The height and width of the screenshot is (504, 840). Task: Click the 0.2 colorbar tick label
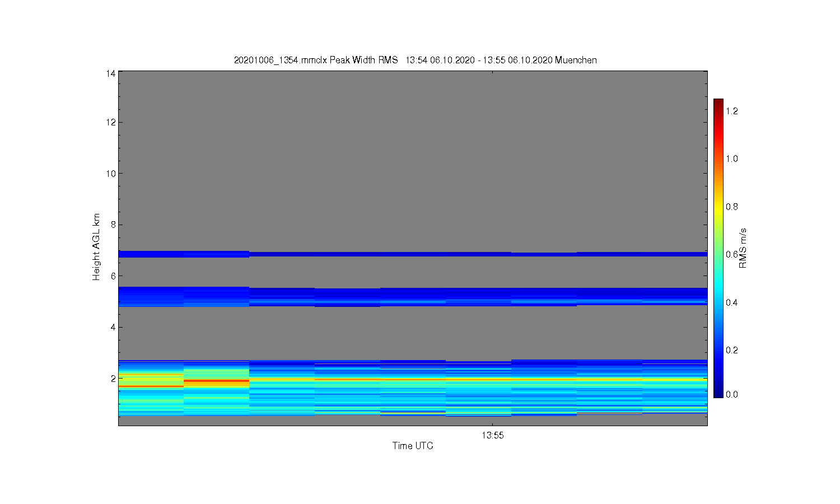click(x=732, y=350)
